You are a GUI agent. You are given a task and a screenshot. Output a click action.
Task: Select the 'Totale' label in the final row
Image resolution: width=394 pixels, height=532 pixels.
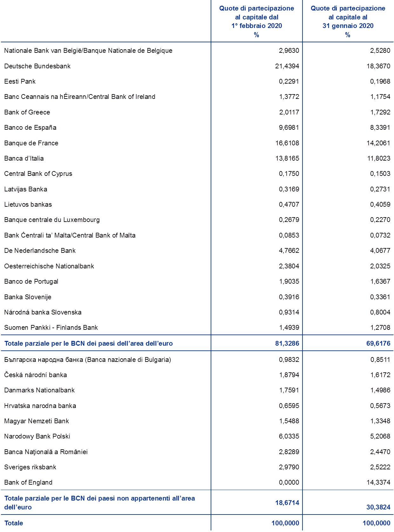(x=14, y=523)
